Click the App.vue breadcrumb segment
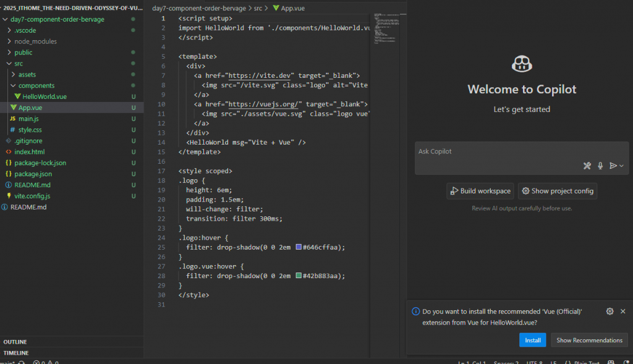The image size is (633, 364). [x=289, y=8]
